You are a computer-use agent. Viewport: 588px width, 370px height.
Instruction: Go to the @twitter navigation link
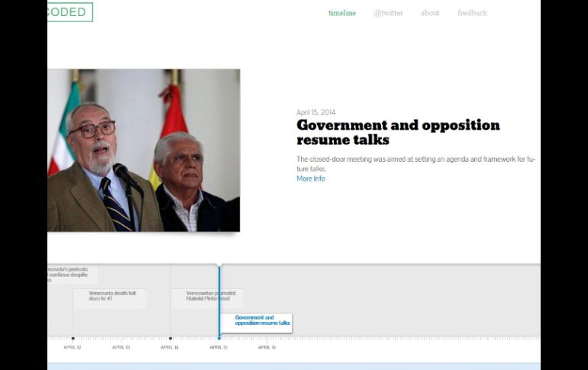(x=388, y=13)
